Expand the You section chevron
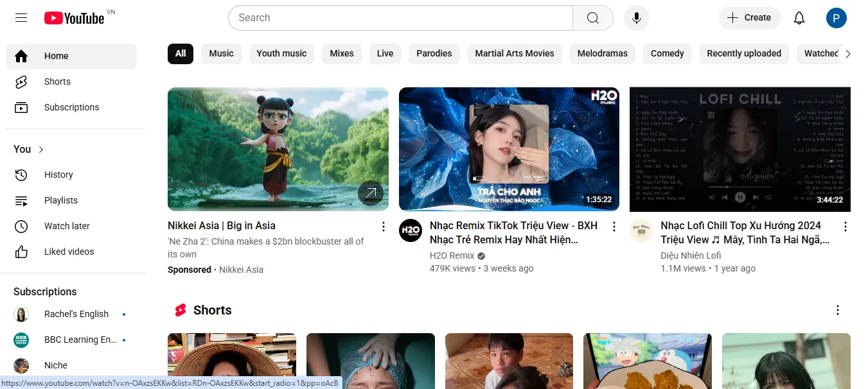 pos(41,150)
